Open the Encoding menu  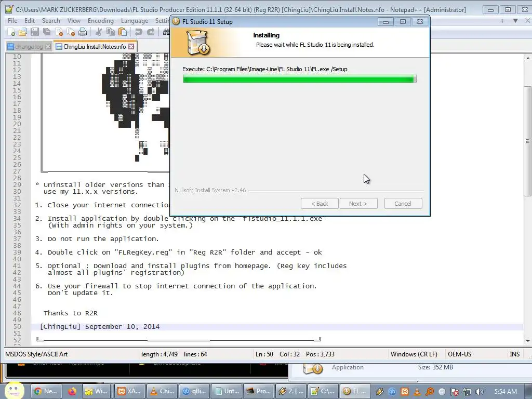[101, 21]
